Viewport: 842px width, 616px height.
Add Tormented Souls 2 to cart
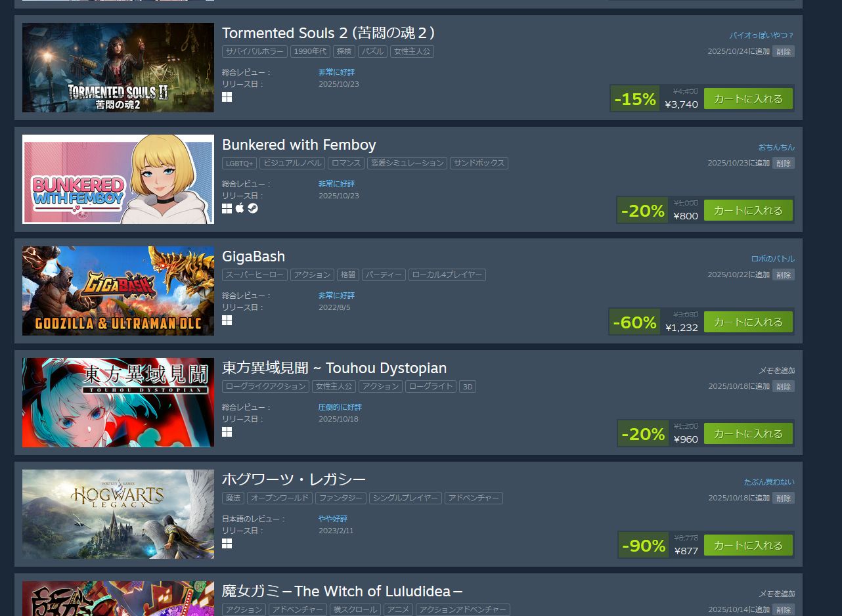tap(748, 99)
